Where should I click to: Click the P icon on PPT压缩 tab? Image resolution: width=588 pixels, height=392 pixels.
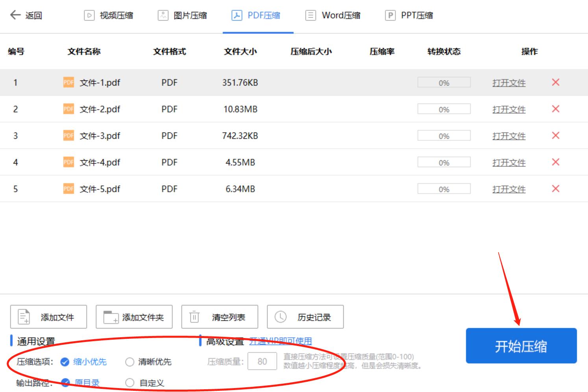(390, 15)
